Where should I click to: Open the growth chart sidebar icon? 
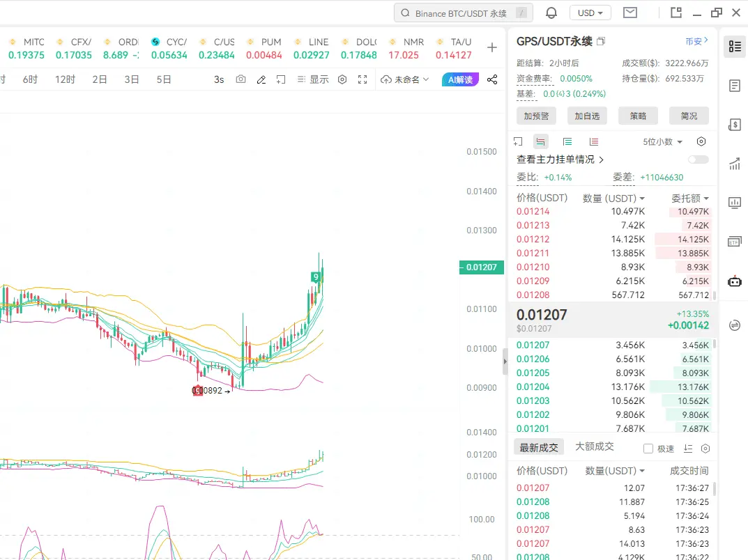[x=735, y=164]
